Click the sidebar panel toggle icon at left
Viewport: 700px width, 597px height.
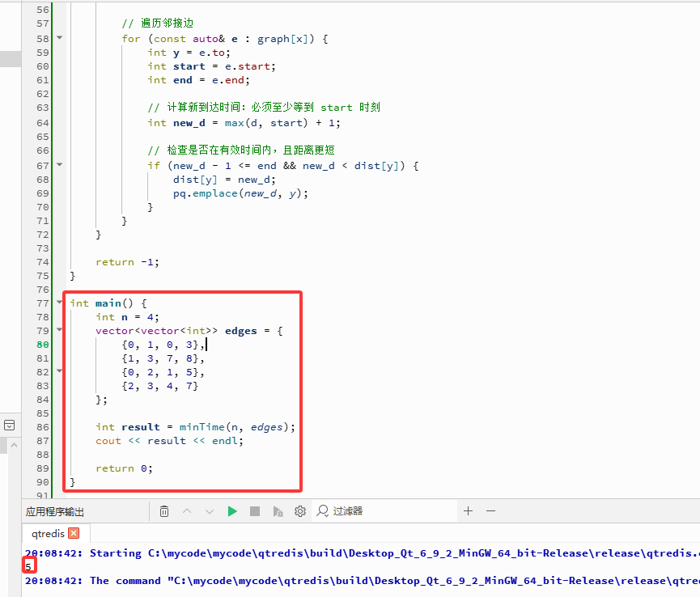coord(10,426)
